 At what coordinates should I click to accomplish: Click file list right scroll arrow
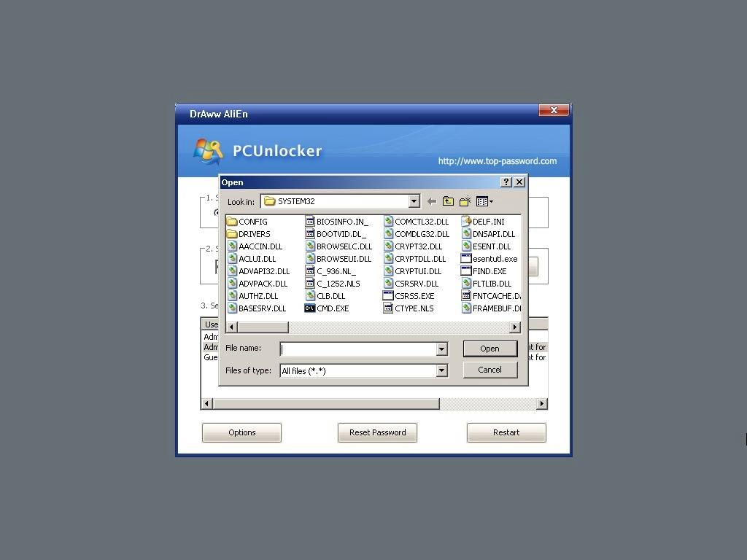514,327
